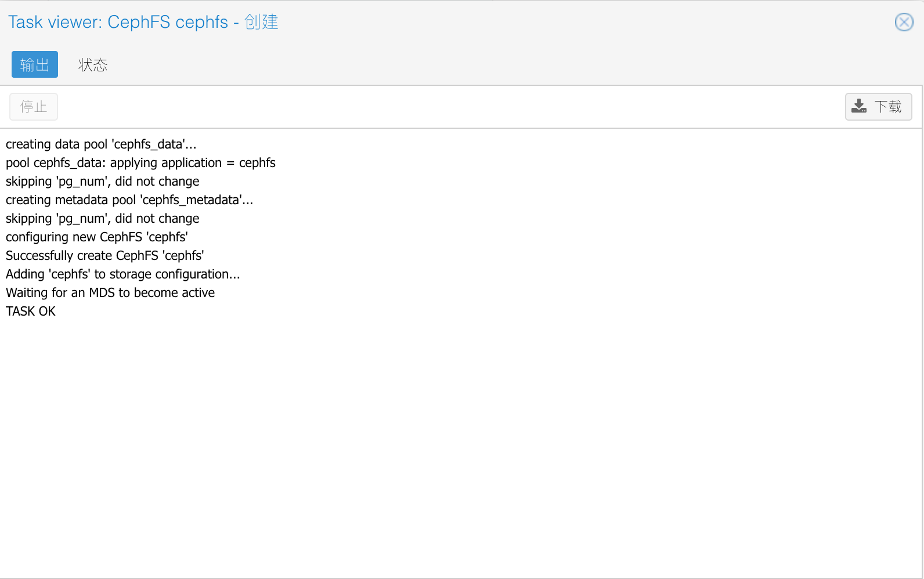Click the "Successfully create CephFS" log line
The width and height of the screenshot is (924, 579).
(x=105, y=255)
